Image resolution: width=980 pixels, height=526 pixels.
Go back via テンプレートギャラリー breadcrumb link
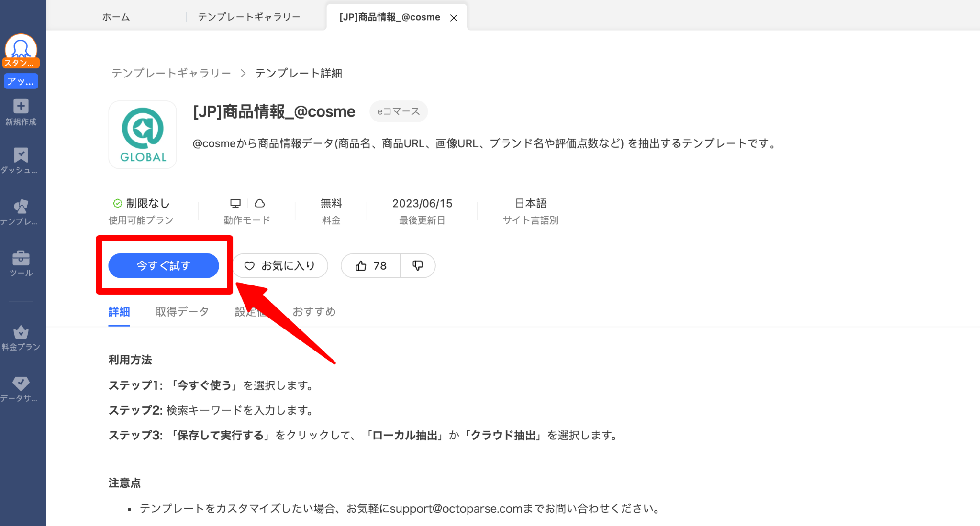pos(171,73)
